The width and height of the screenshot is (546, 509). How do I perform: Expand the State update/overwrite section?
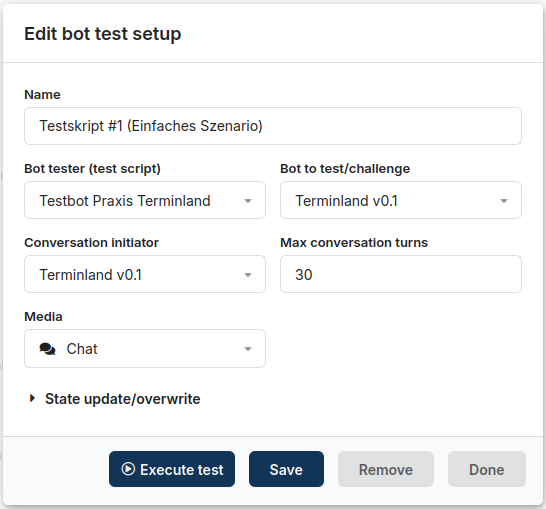click(x=115, y=399)
